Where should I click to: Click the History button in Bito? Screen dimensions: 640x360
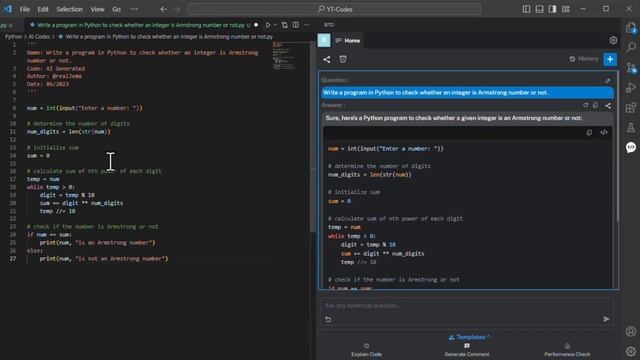[x=584, y=59]
